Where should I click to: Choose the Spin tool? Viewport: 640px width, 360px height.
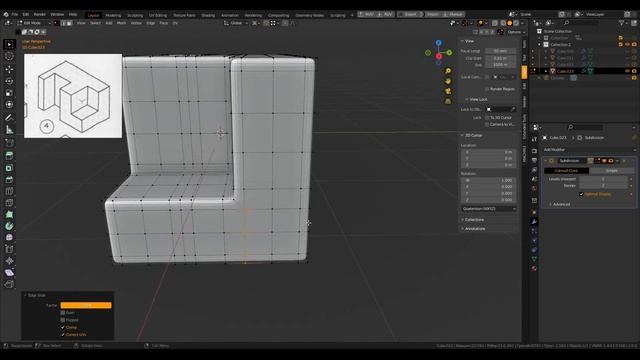click(x=9, y=226)
